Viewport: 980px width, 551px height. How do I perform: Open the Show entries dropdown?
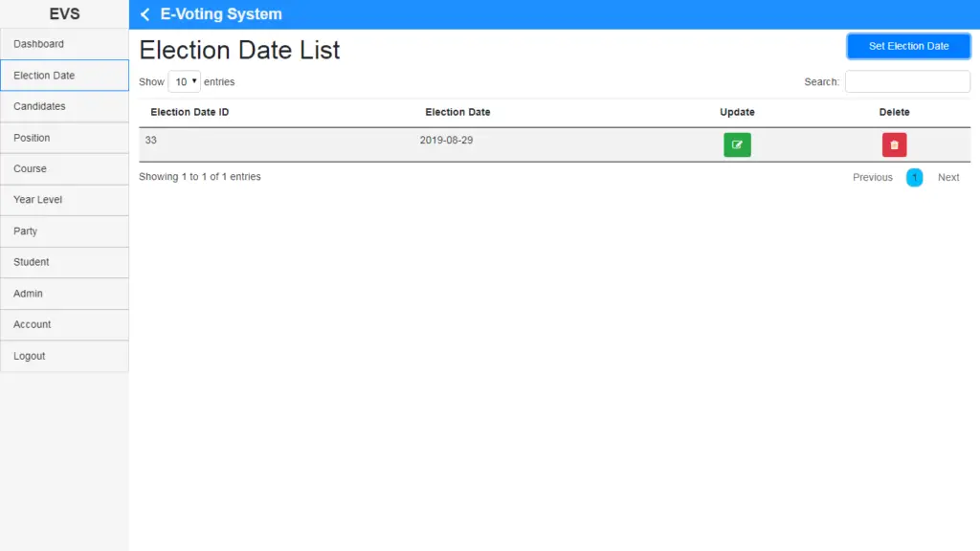point(184,81)
